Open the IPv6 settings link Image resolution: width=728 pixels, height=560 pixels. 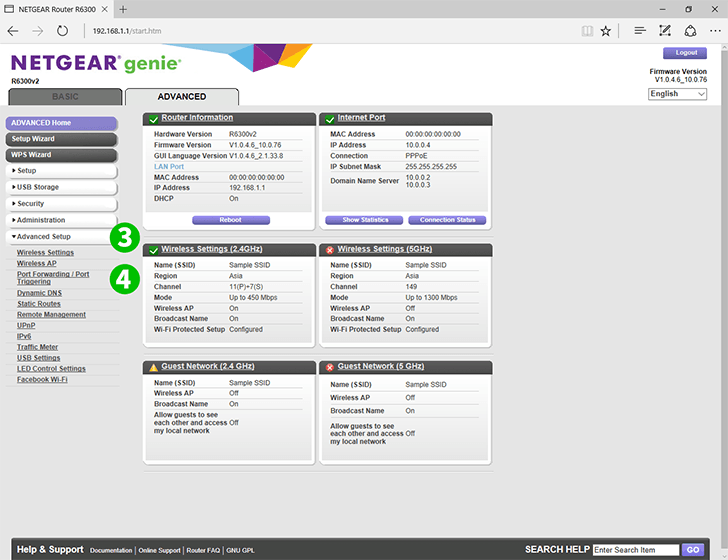24,336
